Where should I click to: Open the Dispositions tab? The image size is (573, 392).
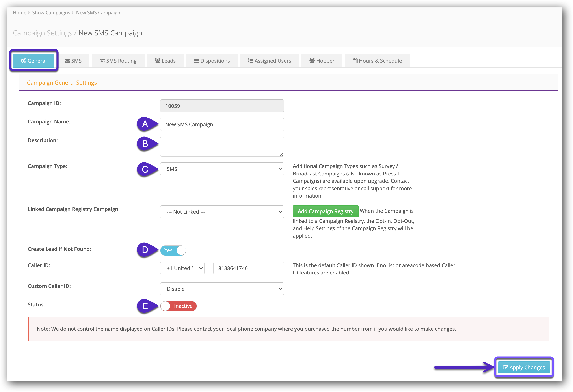(x=212, y=61)
